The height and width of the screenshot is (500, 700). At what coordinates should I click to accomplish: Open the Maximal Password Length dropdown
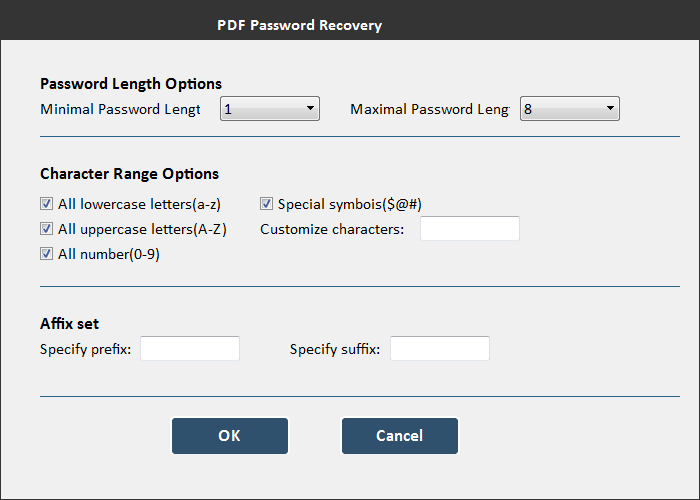[x=570, y=108]
